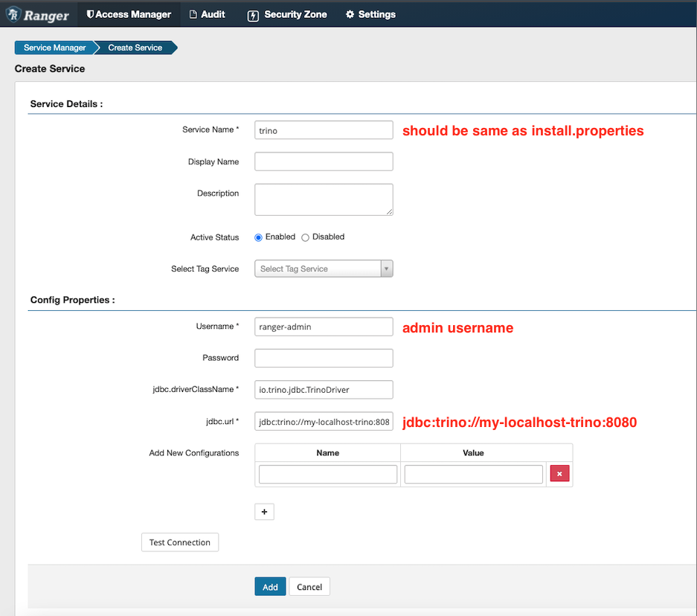The height and width of the screenshot is (616, 697).
Task: Open the Audit menu
Action: (207, 14)
